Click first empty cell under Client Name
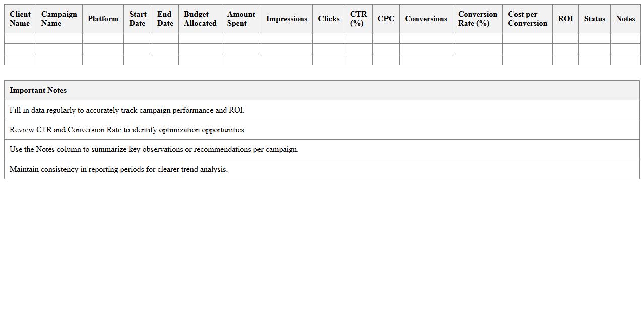The image size is (644, 328). [x=20, y=38]
